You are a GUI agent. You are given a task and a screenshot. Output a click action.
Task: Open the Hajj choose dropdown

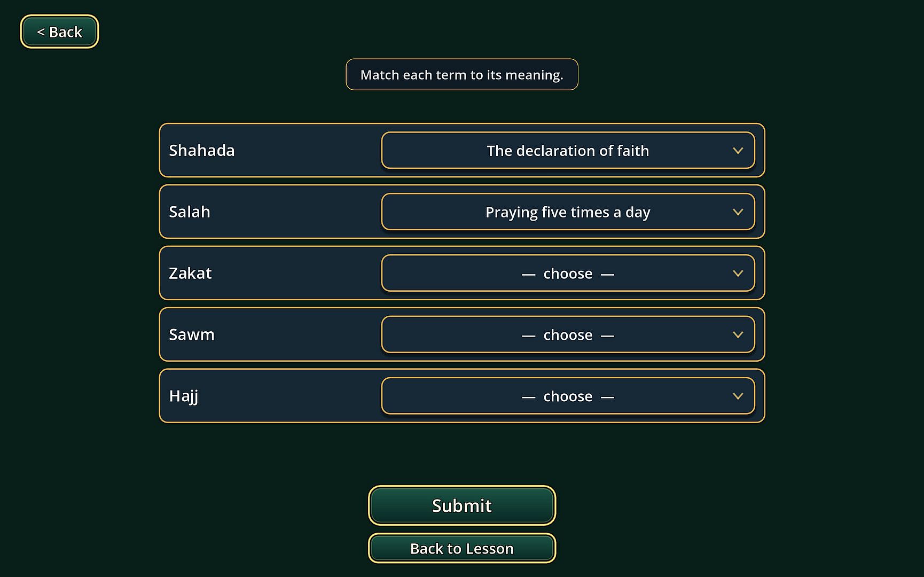click(x=568, y=396)
